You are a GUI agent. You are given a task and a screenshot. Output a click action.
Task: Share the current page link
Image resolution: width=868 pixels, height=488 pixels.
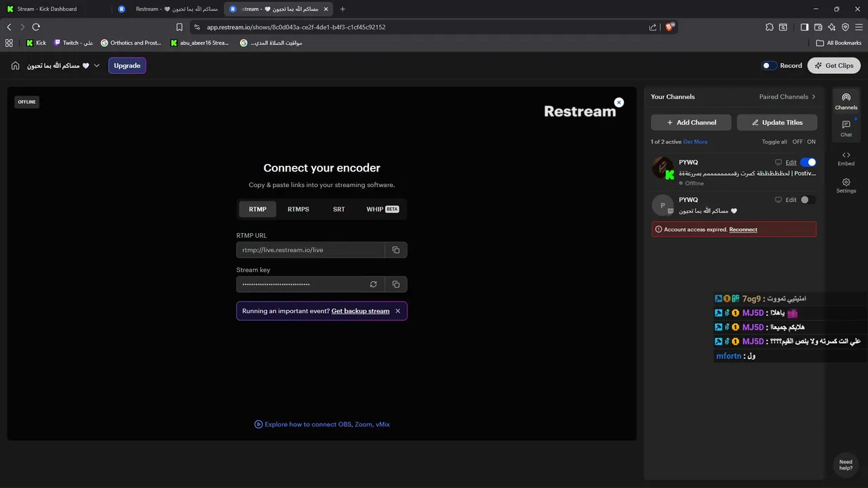point(652,27)
